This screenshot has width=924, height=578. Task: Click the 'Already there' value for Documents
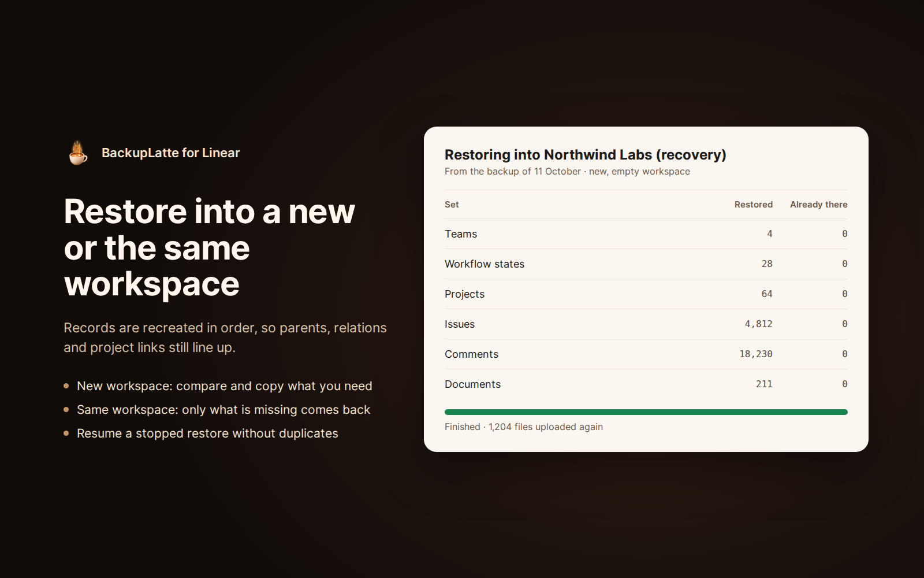pyautogui.click(x=845, y=384)
